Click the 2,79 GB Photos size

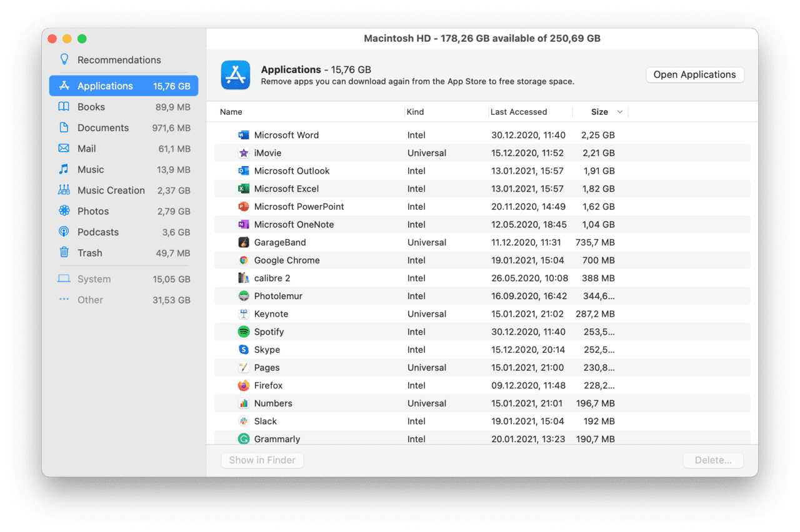(174, 211)
